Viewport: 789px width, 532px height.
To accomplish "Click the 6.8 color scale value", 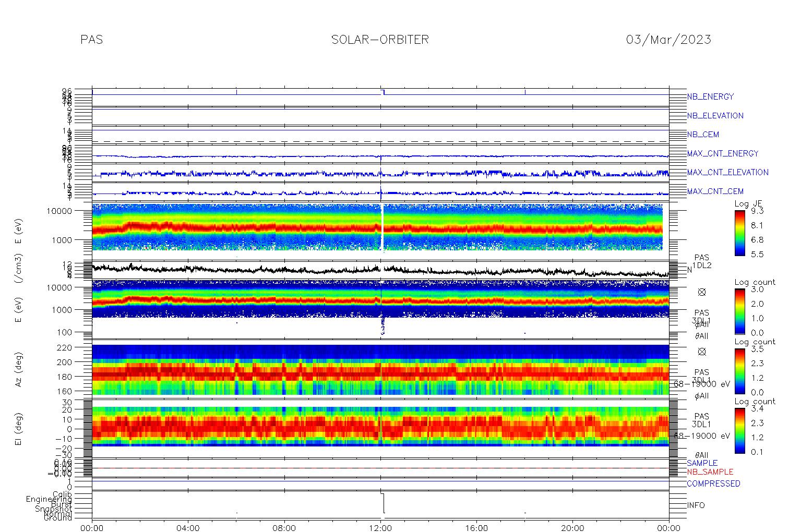I will tap(757, 240).
